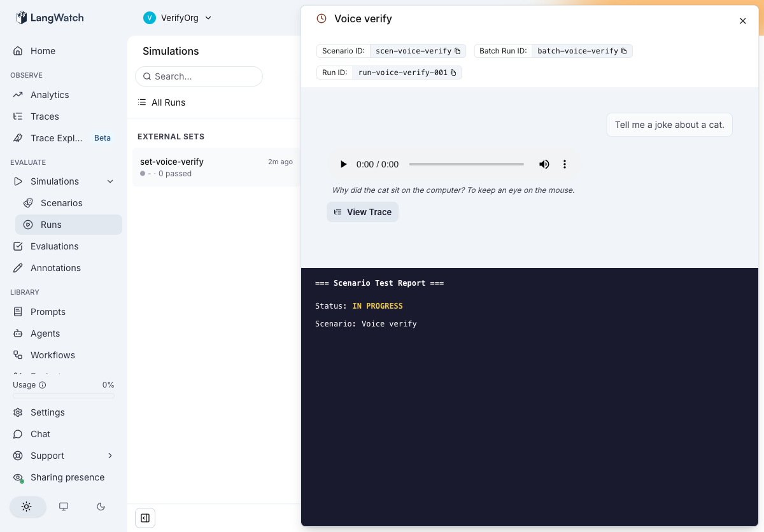Select Runs under Simulations
This screenshot has height=532, width=764.
pyautogui.click(x=69, y=225)
